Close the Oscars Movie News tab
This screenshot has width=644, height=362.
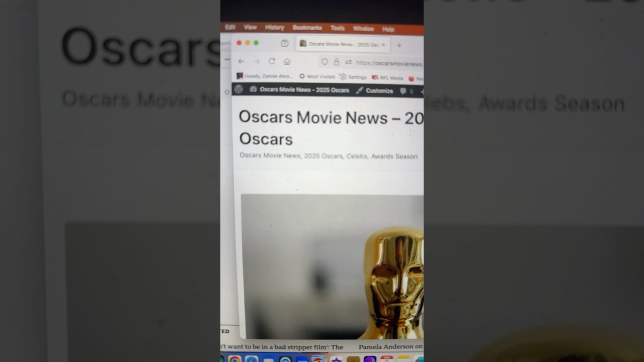pos(383,45)
